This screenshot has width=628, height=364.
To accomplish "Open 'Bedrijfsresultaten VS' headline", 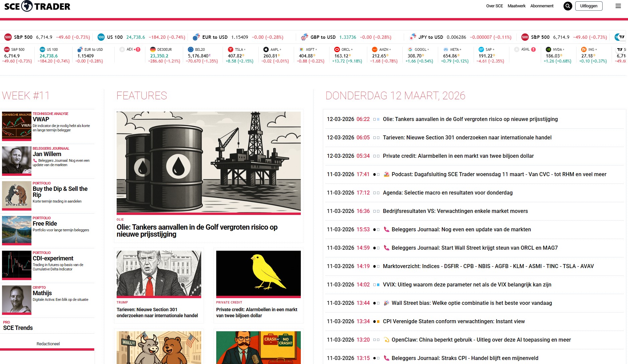I will [455, 211].
